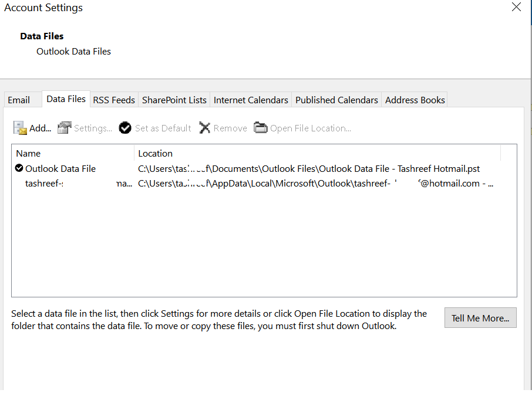The image size is (532, 393).
Task: Click the Tell Me More button
Action: (x=480, y=318)
